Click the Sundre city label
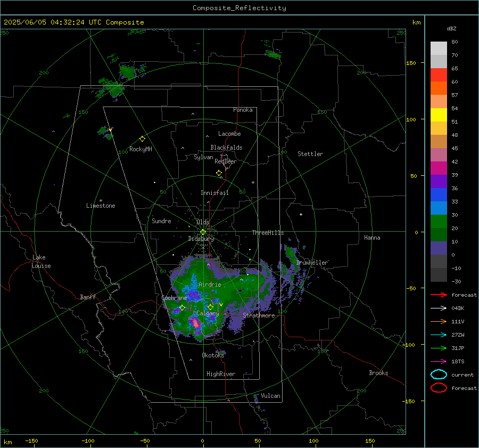Viewport: 479px width, 448px height. point(161,221)
